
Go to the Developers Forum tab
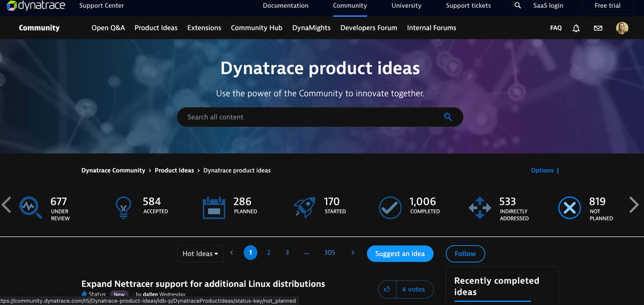pos(368,28)
